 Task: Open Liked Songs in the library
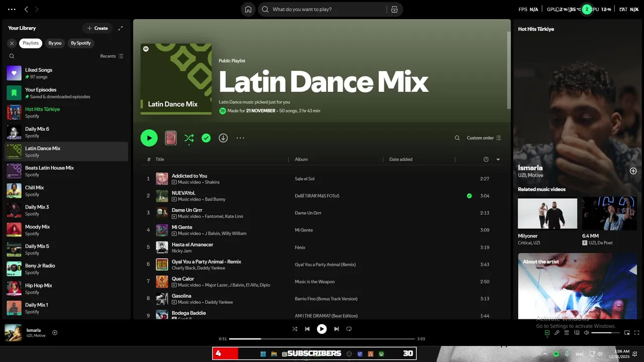tap(66, 73)
